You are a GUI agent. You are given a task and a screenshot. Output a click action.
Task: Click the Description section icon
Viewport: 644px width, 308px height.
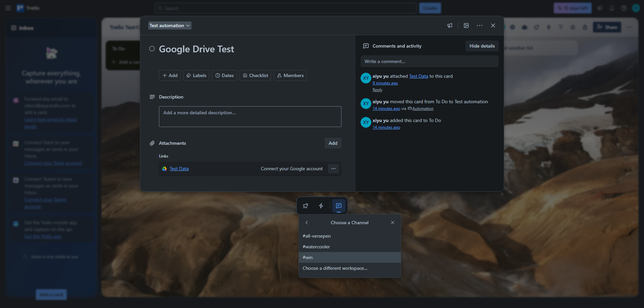pos(152,97)
